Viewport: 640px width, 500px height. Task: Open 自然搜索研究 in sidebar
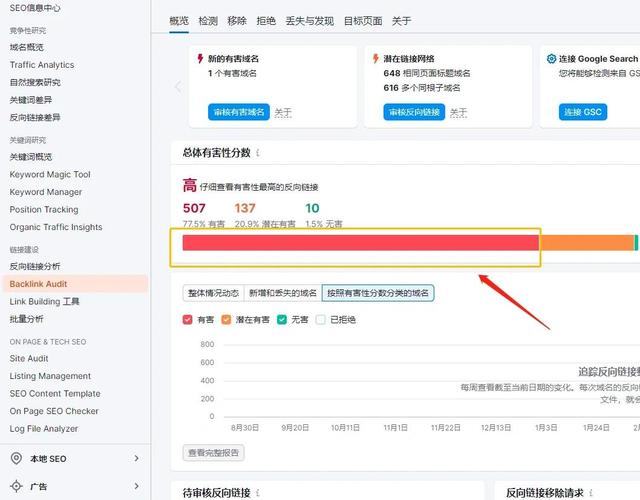tap(35, 82)
